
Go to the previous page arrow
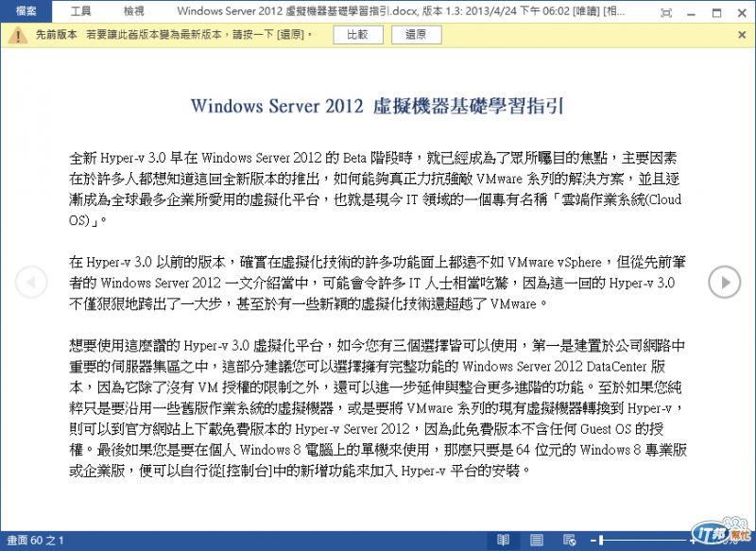[31, 282]
